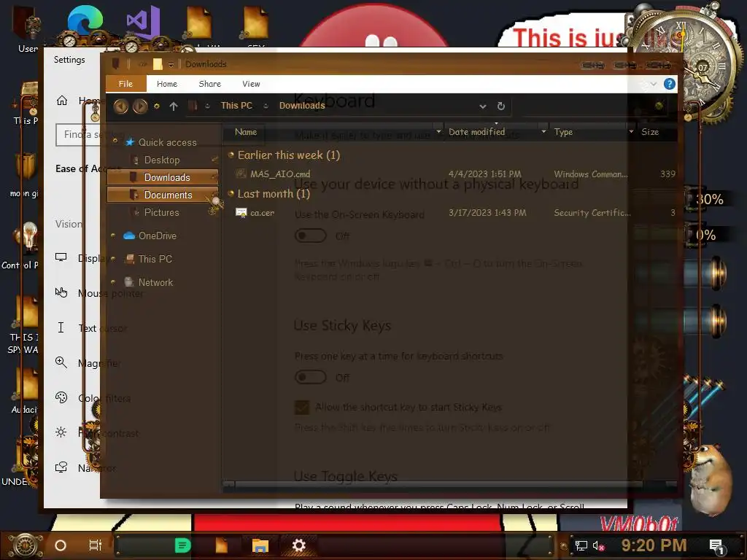Open Cortana circle on taskbar
747x560 pixels.
[61, 545]
